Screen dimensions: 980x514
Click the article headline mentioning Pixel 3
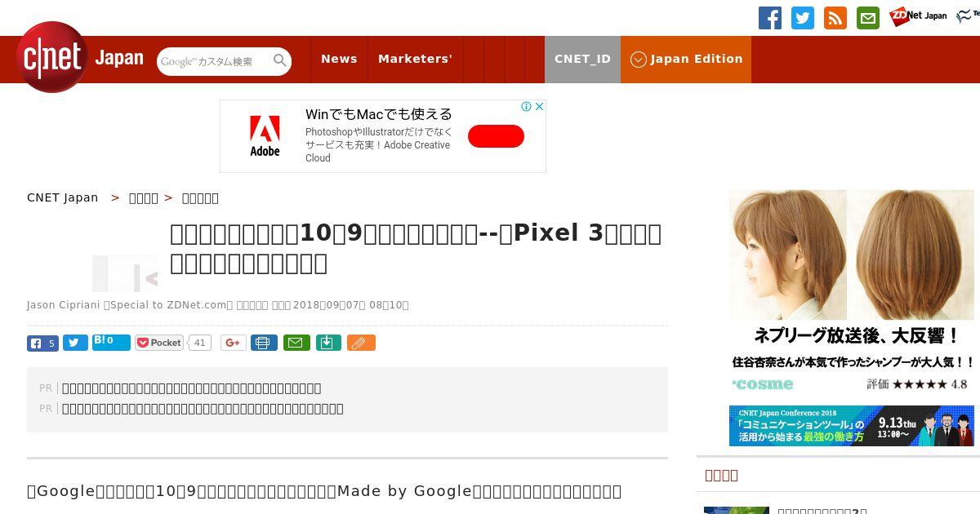pyautogui.click(x=416, y=248)
